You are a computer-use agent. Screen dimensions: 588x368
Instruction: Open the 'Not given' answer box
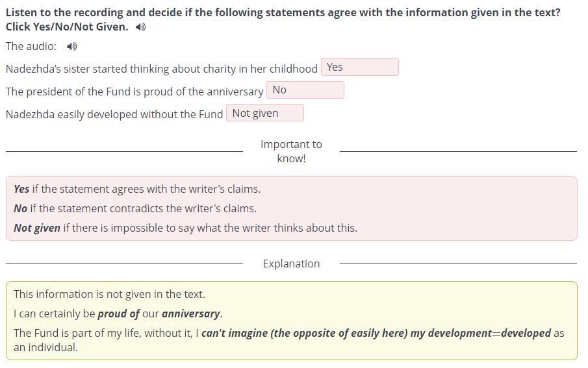pyautogui.click(x=264, y=113)
